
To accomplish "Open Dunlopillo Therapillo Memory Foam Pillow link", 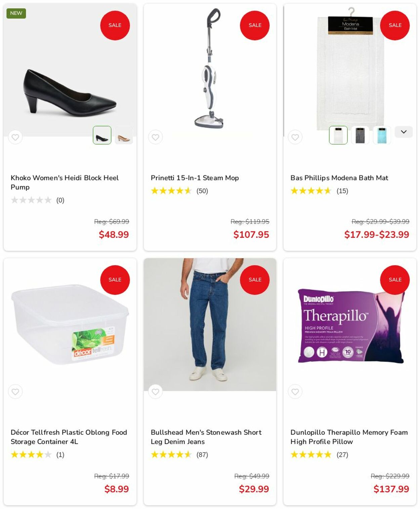I will [349, 437].
